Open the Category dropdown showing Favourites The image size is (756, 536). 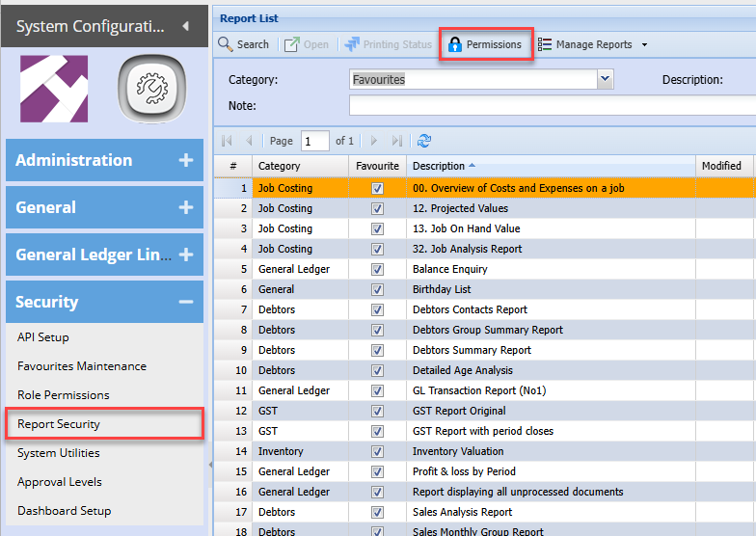tap(605, 80)
